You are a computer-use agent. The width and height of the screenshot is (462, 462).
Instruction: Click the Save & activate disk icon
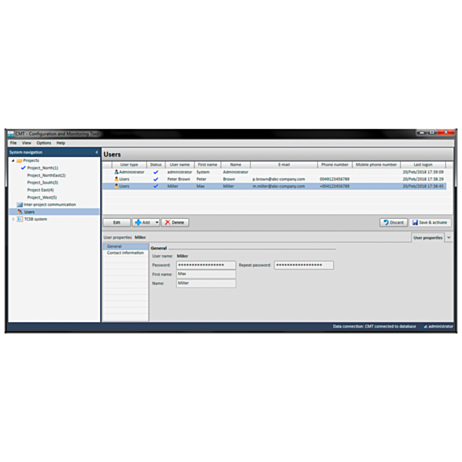(415, 222)
